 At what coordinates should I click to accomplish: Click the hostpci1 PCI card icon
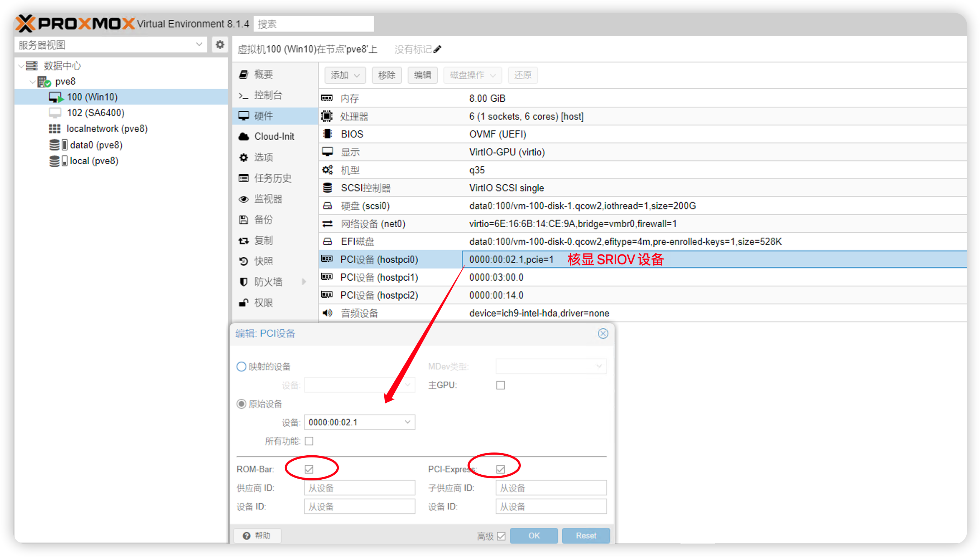tap(327, 277)
